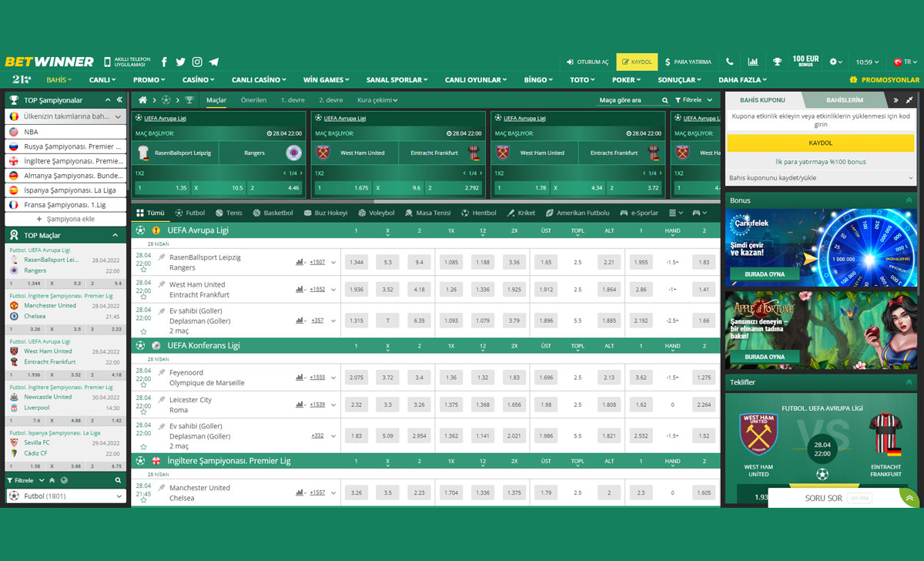Open the PROMOSYONLAR link

click(884, 80)
